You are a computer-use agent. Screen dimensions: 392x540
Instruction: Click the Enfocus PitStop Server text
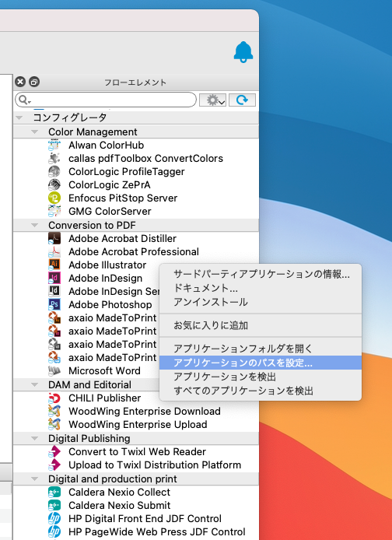pos(123,198)
